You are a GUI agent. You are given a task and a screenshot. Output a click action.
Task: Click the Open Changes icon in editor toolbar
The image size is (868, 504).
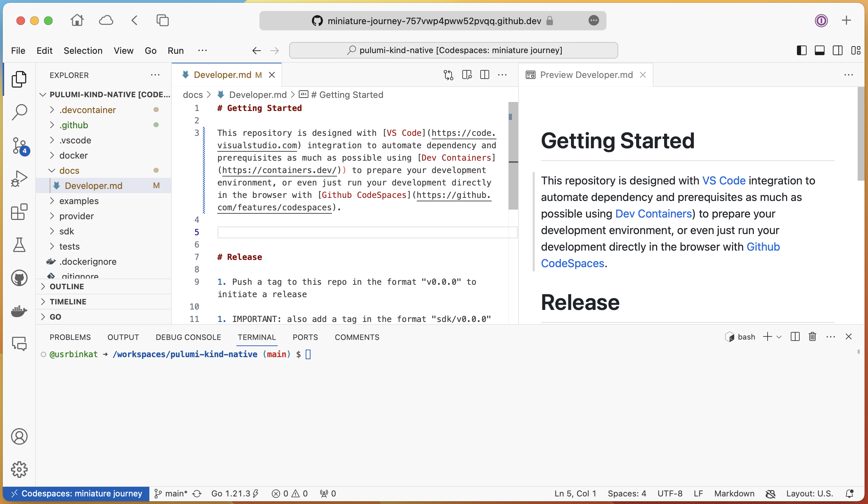(448, 75)
